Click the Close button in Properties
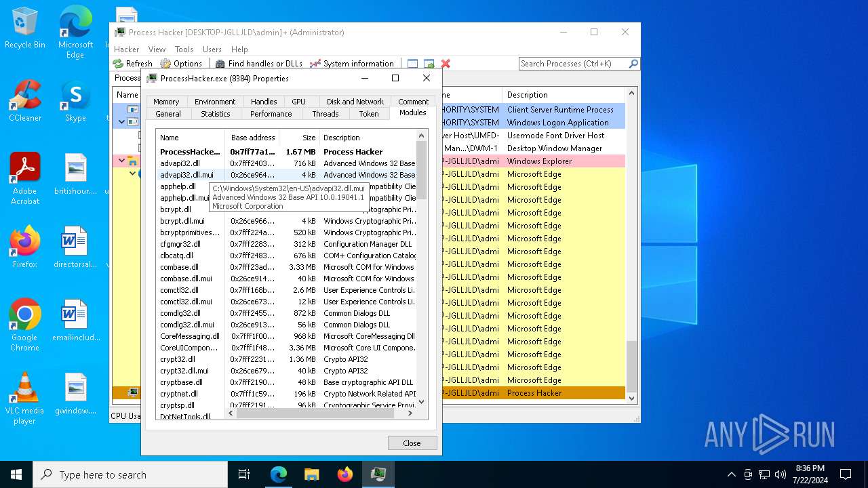Screen dimensions: 868x488 (412, 443)
